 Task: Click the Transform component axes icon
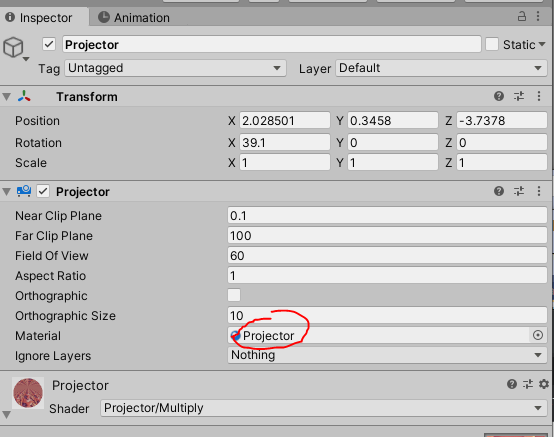[24, 96]
